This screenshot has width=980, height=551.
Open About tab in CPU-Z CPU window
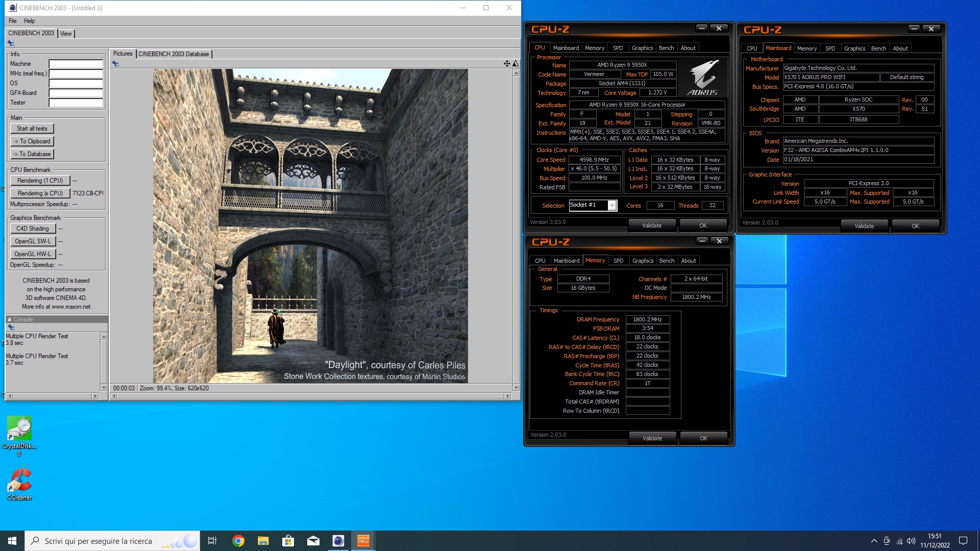(688, 48)
